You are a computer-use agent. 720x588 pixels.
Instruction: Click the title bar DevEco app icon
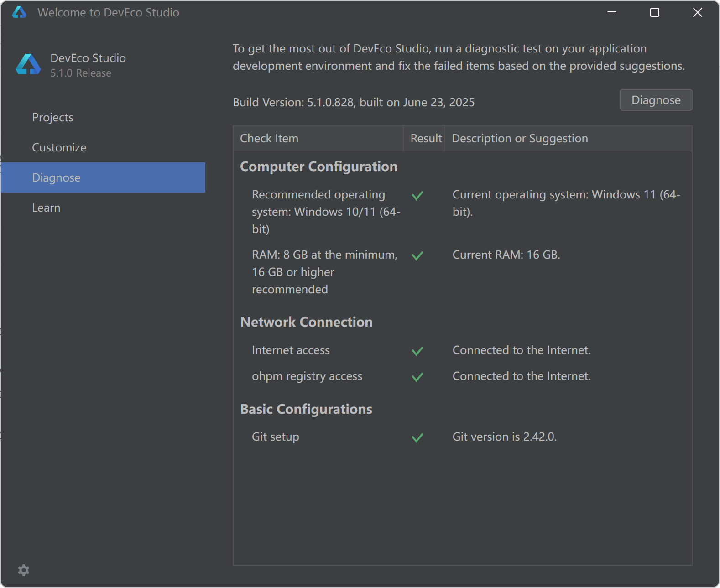(x=19, y=12)
